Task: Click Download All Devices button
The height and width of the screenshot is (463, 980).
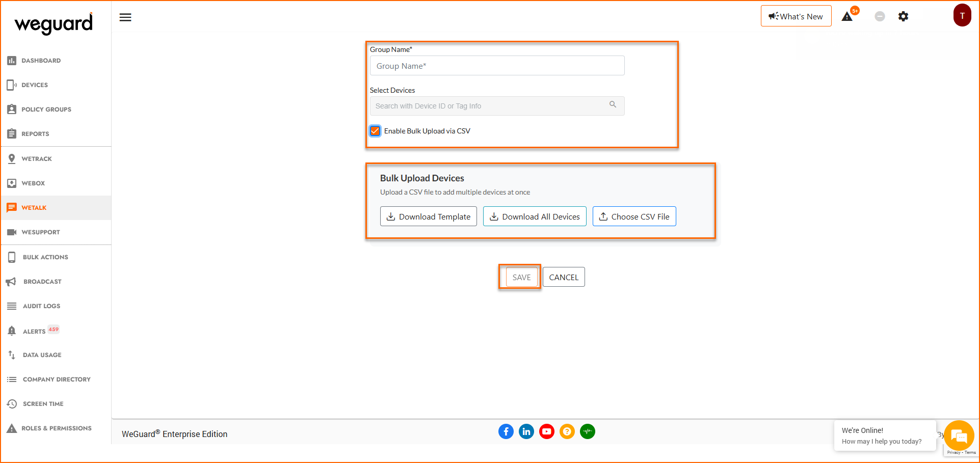Action: tap(535, 216)
